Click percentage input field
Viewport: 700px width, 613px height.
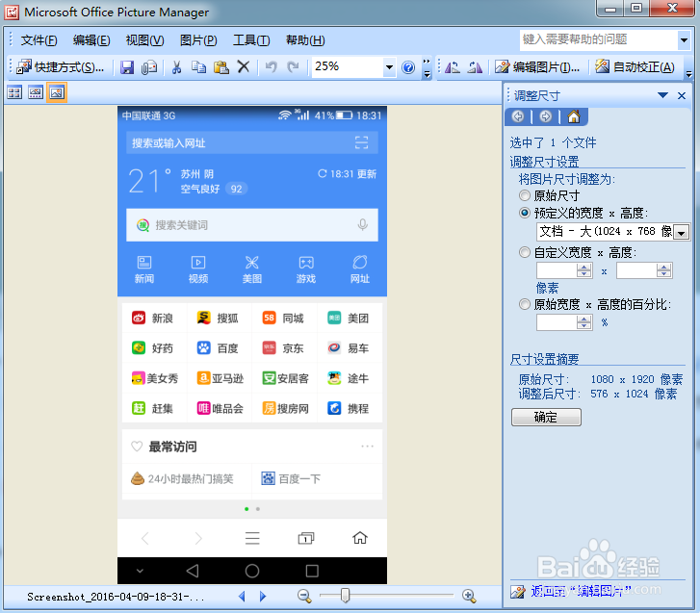coord(557,322)
